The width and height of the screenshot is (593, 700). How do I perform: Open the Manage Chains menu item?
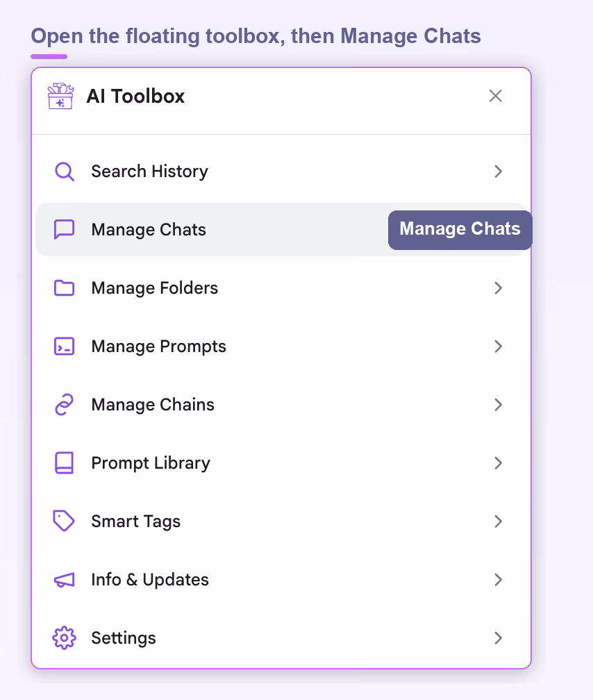(x=281, y=404)
